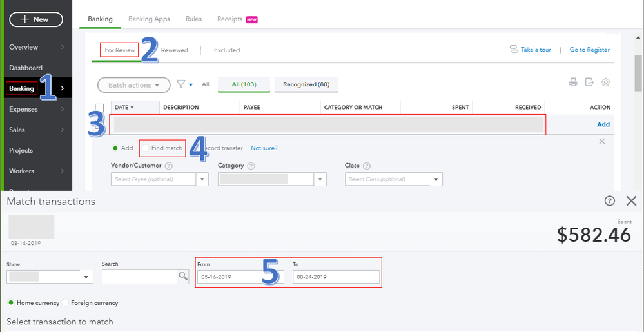Open Projects in the sidebar
644x332 pixels.
click(x=21, y=150)
